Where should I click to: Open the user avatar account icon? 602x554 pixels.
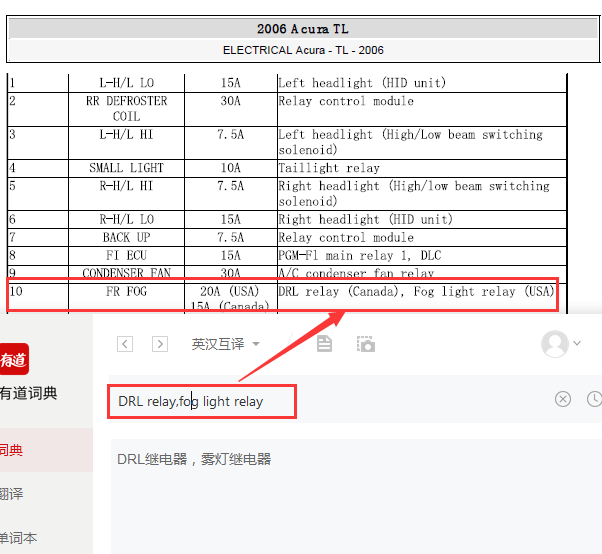click(555, 344)
